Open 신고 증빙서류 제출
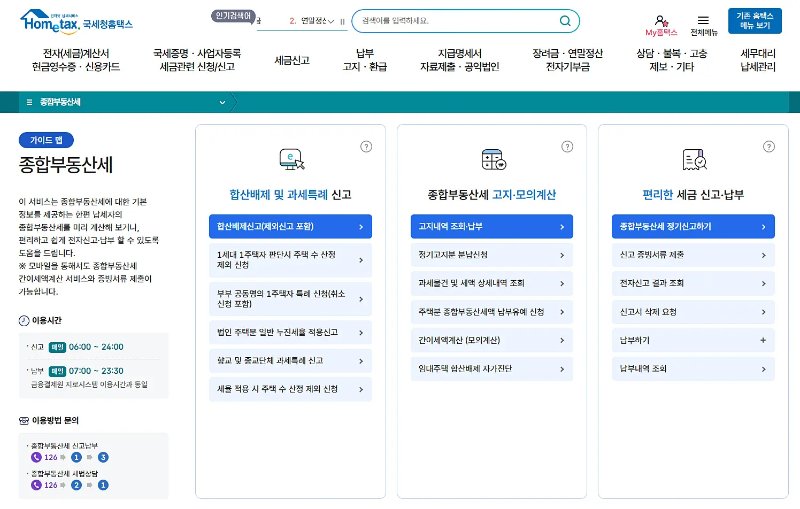 (x=693, y=255)
